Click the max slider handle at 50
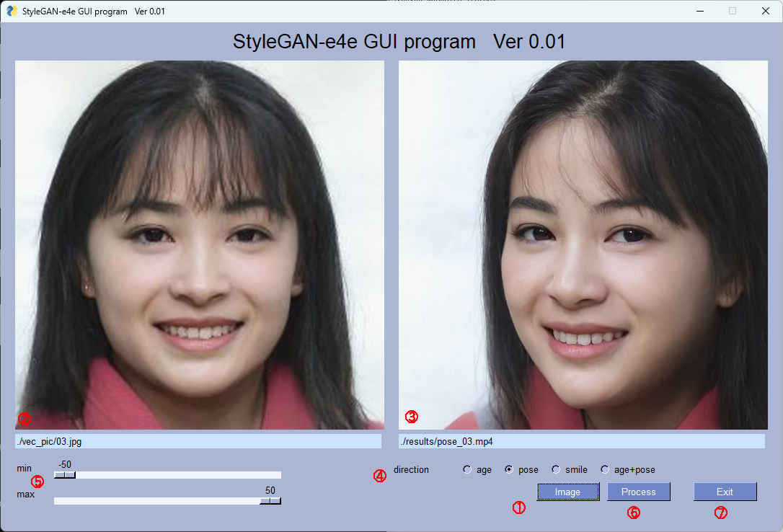The image size is (783, 532). [270, 501]
